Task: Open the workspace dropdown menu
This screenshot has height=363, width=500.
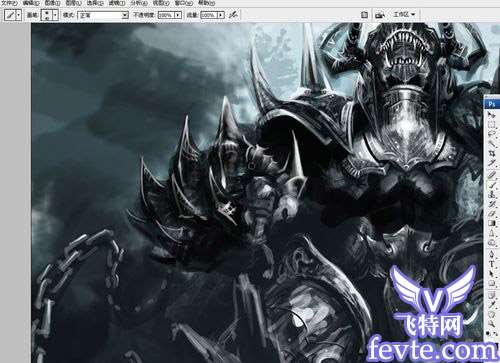Action: (x=404, y=14)
